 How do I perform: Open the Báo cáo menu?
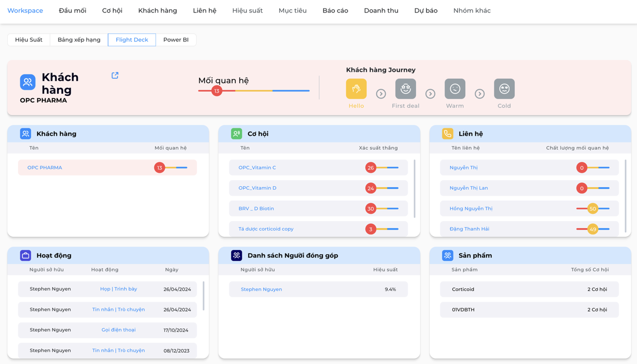pos(335,10)
